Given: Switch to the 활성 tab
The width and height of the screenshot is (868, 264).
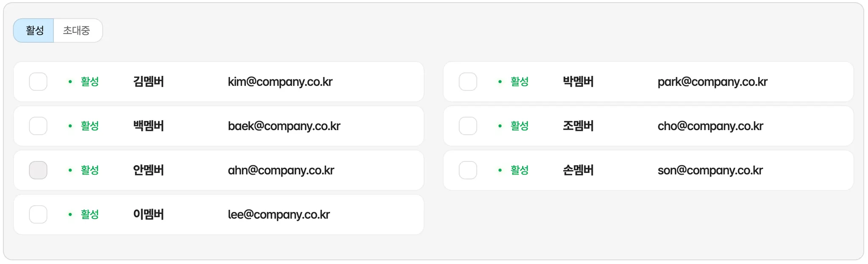Looking at the screenshot, I should coord(34,31).
